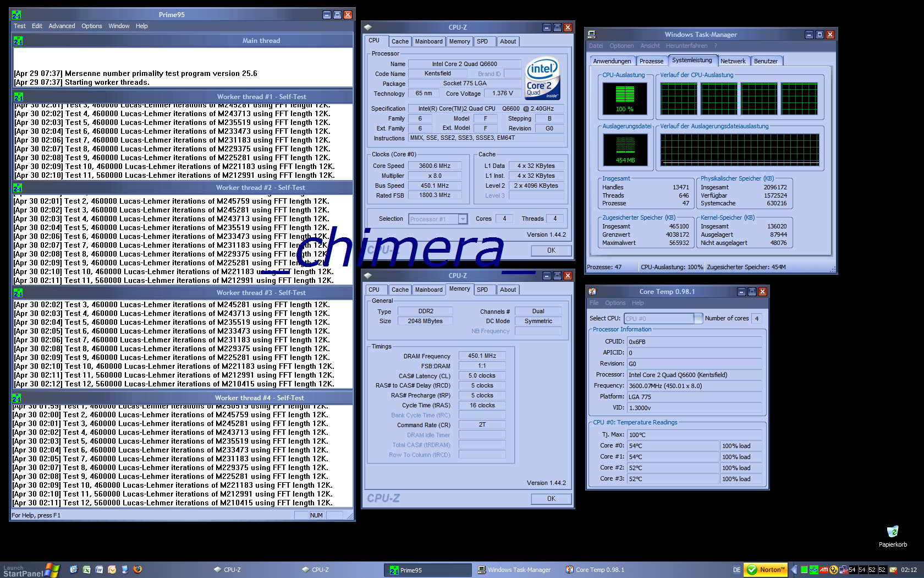
Task: Switch to Mainboard tab in upper CPU-Z
Action: pos(428,41)
